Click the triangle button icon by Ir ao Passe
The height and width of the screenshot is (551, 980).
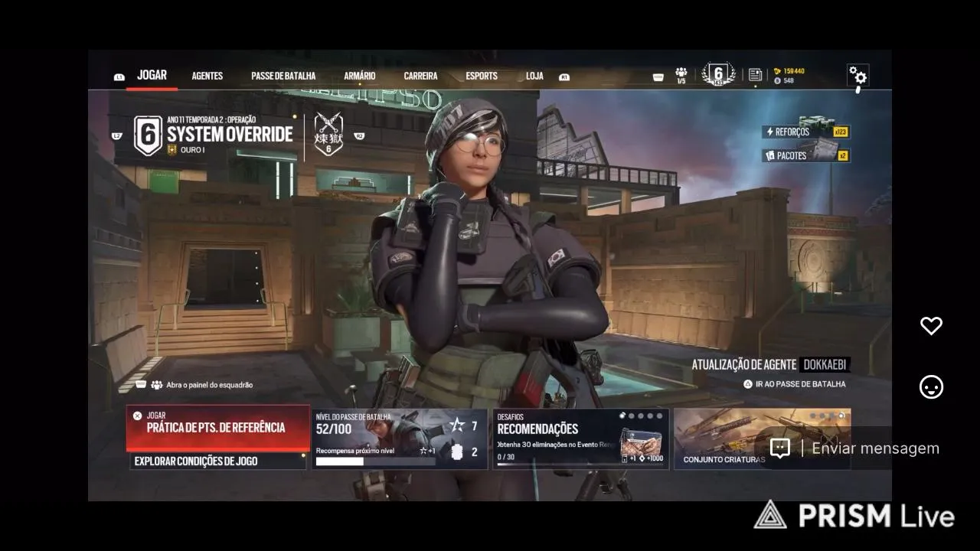tap(748, 384)
